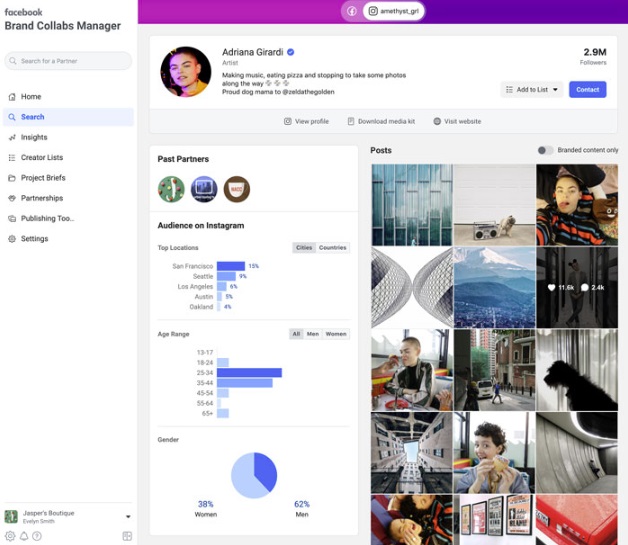628x545 pixels.
Task: Click the San Francisco 15% bar
Action: tap(230, 266)
